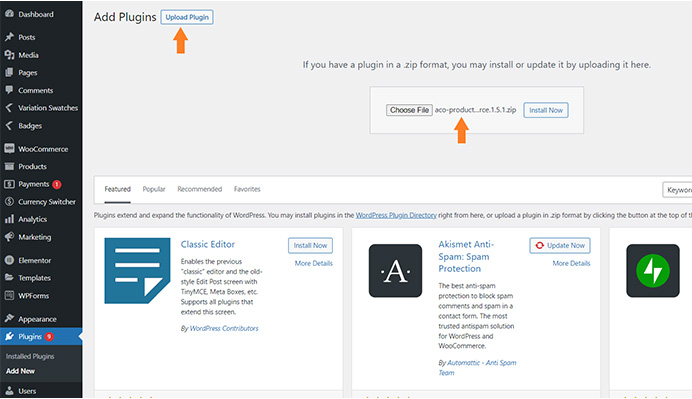Switch to the Popular tab

[154, 189]
